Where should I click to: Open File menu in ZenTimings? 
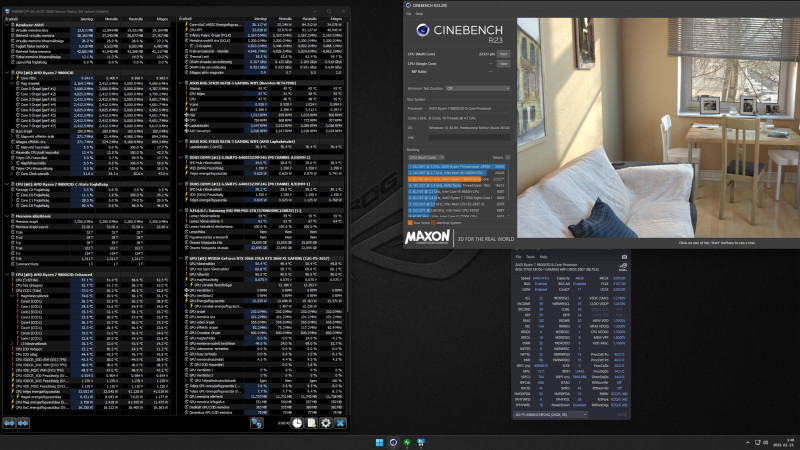[518, 257]
